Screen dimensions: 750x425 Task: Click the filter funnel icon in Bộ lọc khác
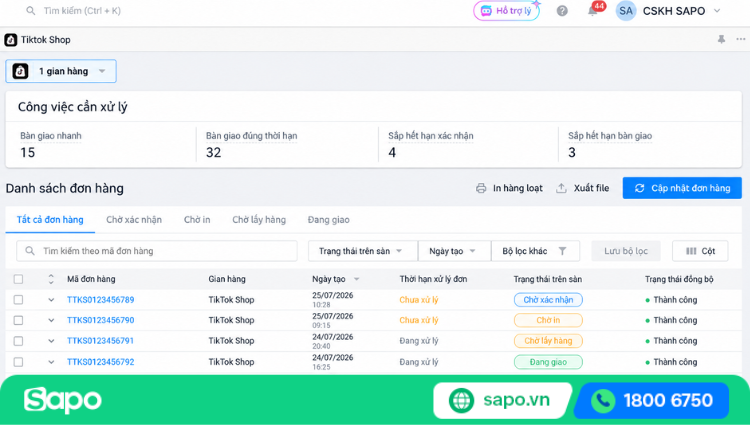click(562, 251)
